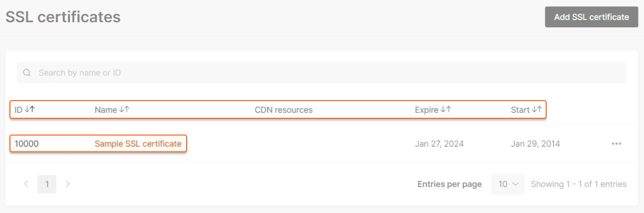Sort by ID using its arrows icon
This screenshot has width=644, height=213.
[x=30, y=110]
